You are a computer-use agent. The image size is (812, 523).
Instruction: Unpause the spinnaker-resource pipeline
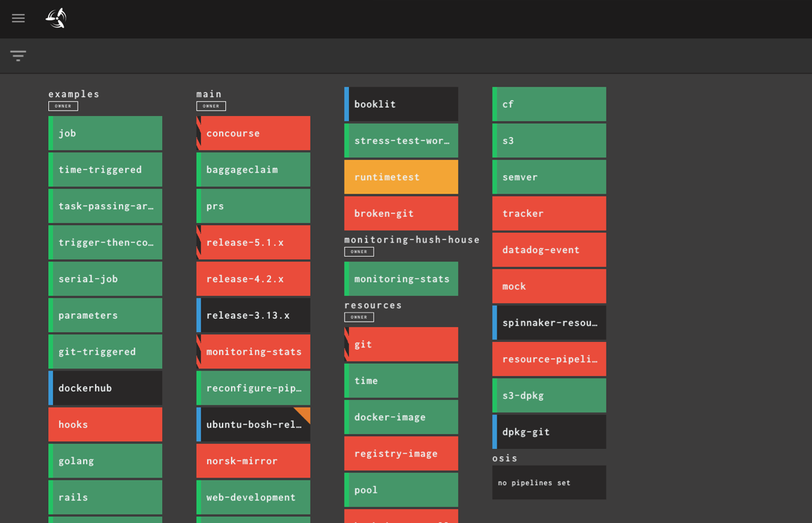[x=494, y=322]
